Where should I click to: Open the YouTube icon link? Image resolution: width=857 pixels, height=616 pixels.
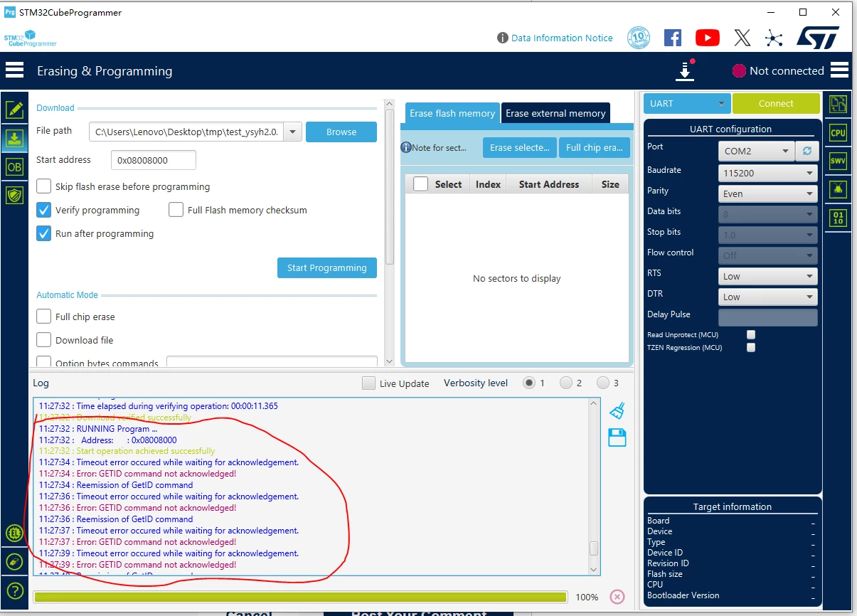[707, 38]
